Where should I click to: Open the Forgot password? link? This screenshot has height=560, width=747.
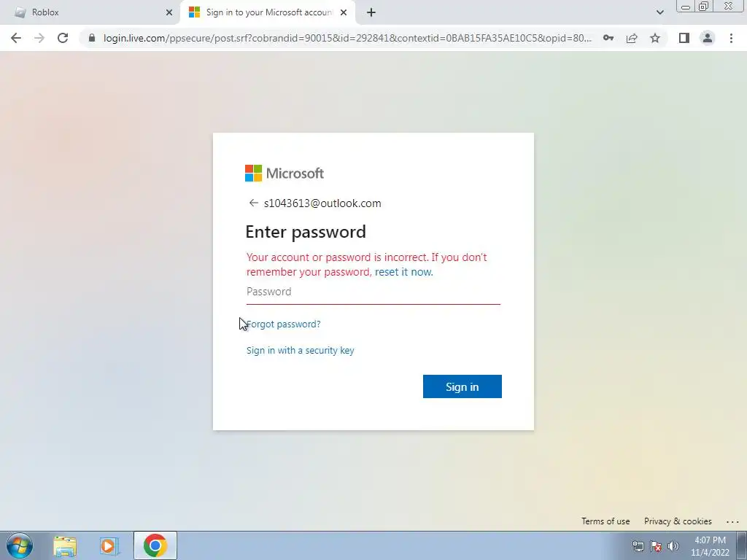pos(284,324)
